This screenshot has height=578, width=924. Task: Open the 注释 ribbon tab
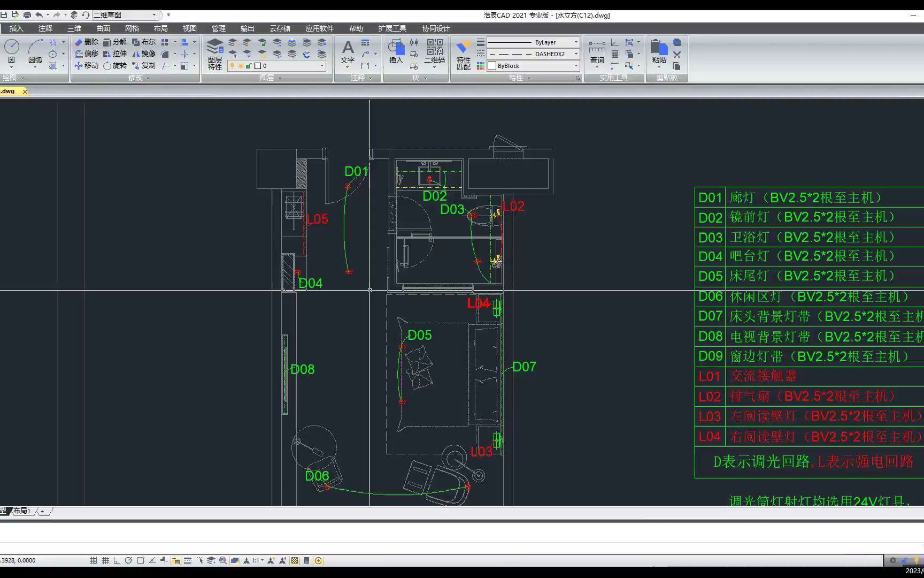pyautogui.click(x=45, y=28)
